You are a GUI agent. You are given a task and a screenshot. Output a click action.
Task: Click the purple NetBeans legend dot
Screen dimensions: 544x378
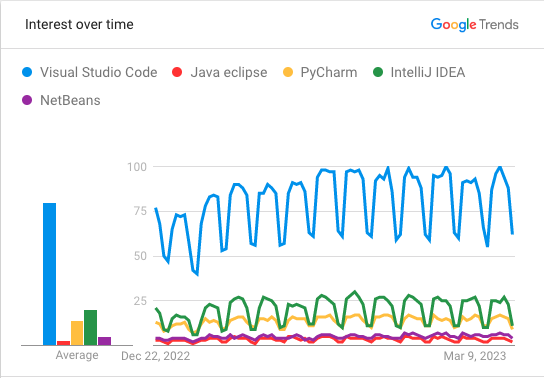tap(27, 100)
